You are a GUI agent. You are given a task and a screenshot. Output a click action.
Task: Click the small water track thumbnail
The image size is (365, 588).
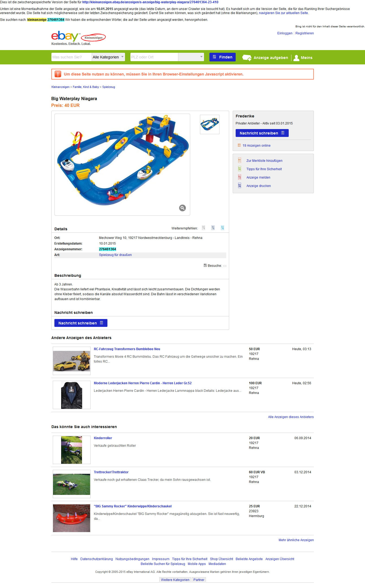(x=210, y=124)
